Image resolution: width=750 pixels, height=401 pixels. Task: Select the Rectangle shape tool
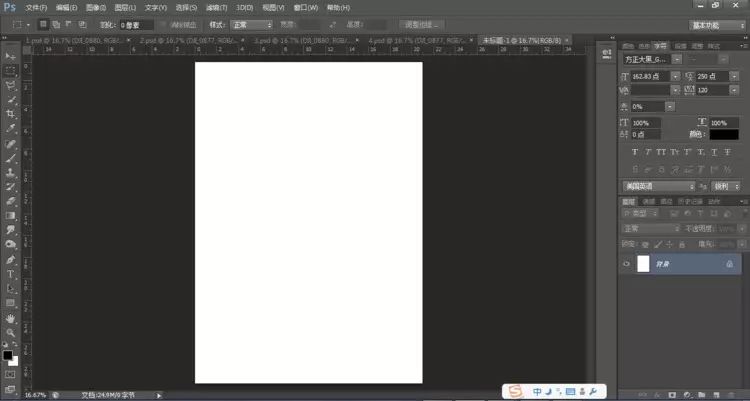click(10, 303)
